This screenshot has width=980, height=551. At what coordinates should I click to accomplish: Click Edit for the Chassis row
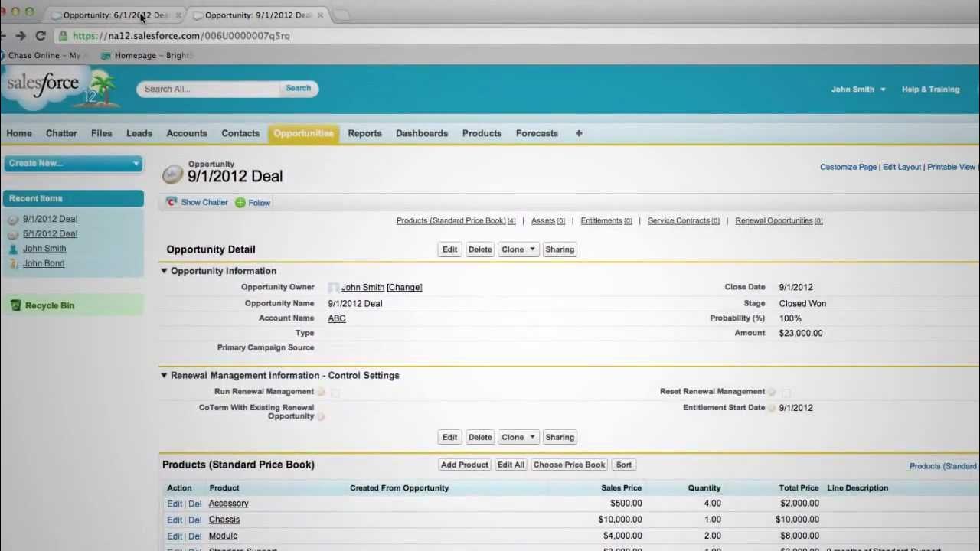tap(175, 520)
